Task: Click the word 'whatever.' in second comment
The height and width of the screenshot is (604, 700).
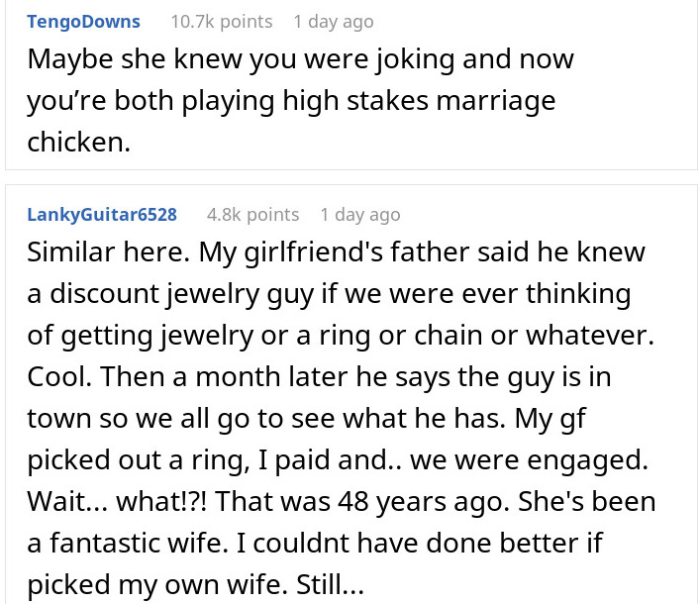Action: point(590,335)
